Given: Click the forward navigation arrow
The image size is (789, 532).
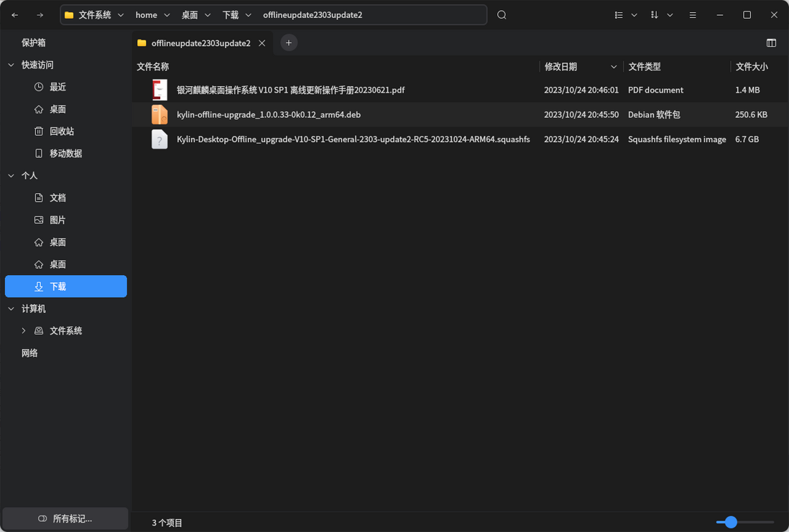Looking at the screenshot, I should [x=37, y=14].
